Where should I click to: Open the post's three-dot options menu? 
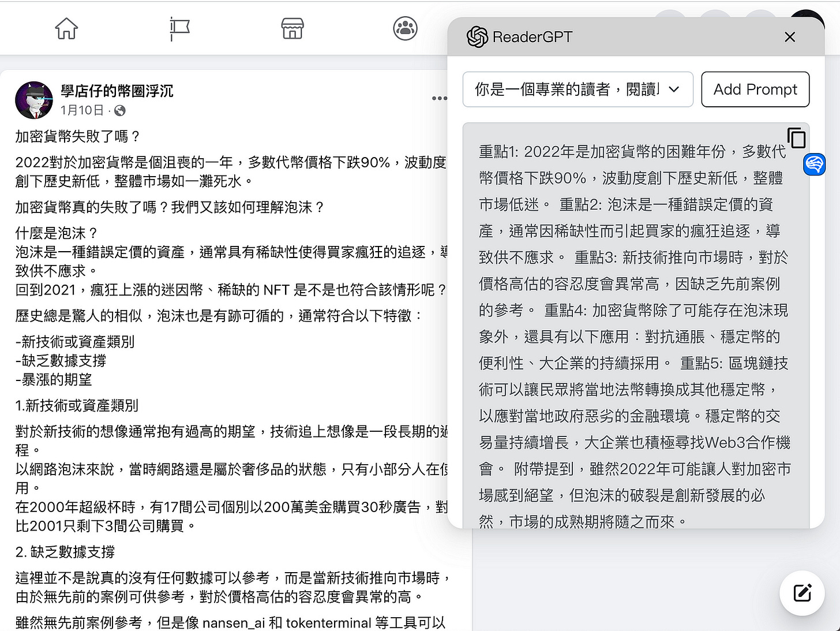click(x=439, y=98)
